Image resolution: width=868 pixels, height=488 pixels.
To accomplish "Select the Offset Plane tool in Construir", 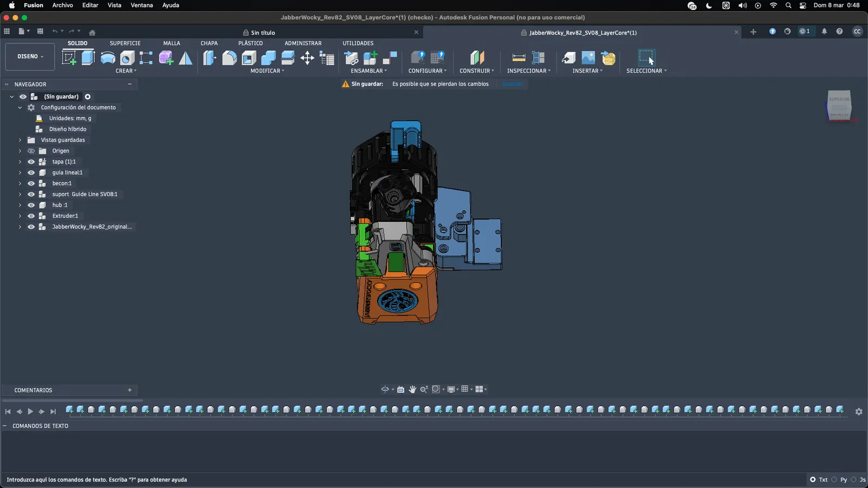I will (x=477, y=57).
